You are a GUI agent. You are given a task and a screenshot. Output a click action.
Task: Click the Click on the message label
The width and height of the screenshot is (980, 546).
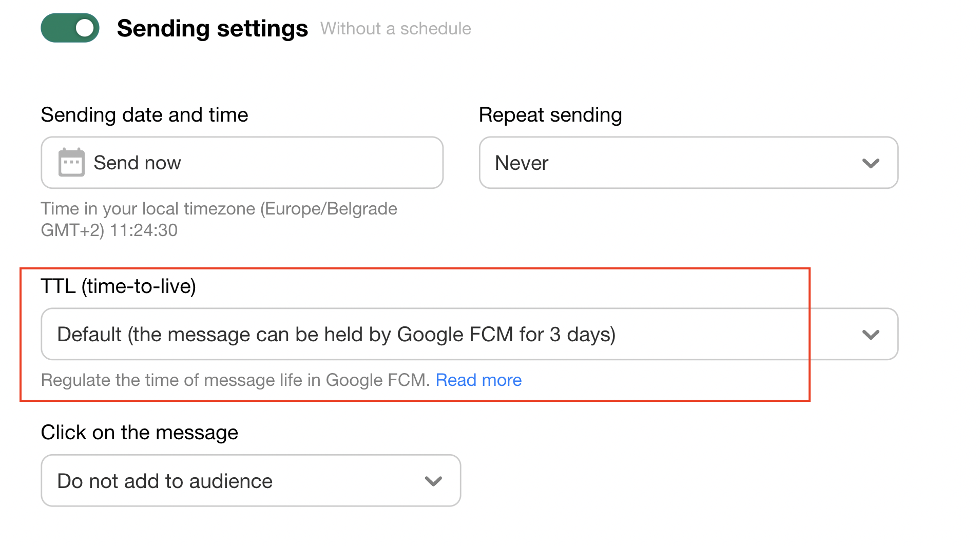coord(139,433)
